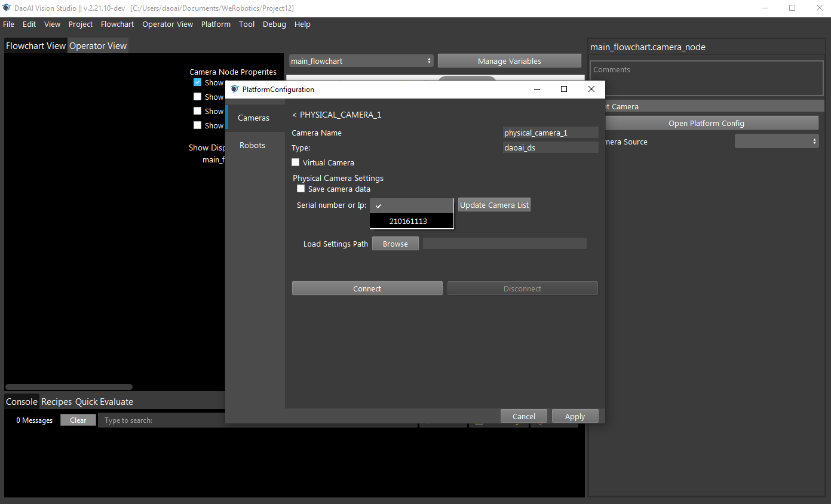The height and width of the screenshot is (504, 831).
Task: Maximize the DaoAI Vision Studio main window
Action: (792, 8)
